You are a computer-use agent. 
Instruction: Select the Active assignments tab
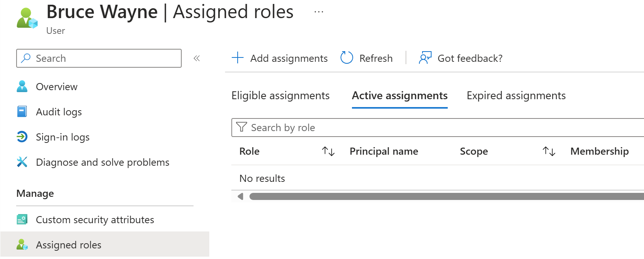400,96
